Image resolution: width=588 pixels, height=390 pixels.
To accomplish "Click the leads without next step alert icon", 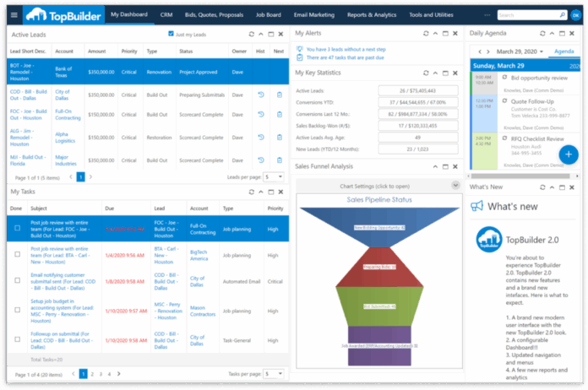I will coord(299,49).
